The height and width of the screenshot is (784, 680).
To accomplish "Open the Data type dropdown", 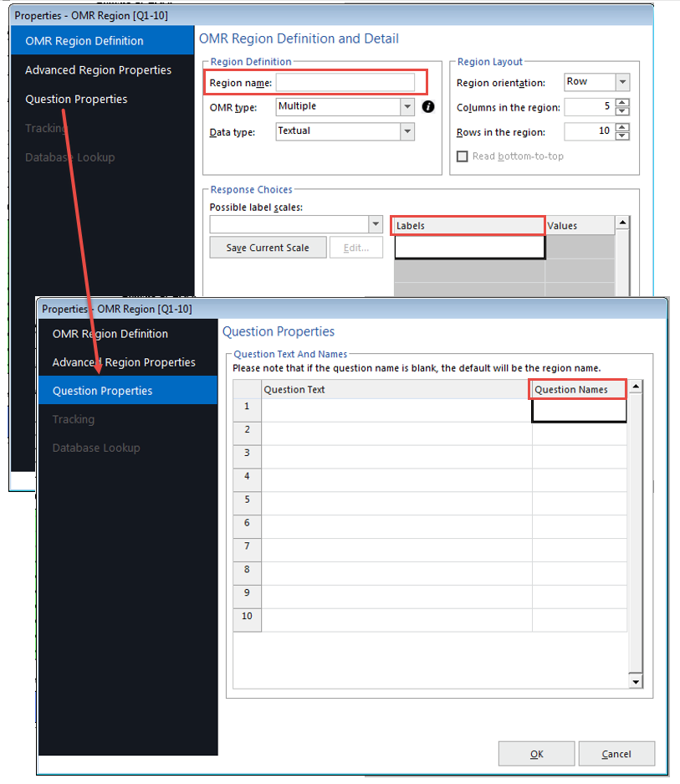I will tap(407, 131).
